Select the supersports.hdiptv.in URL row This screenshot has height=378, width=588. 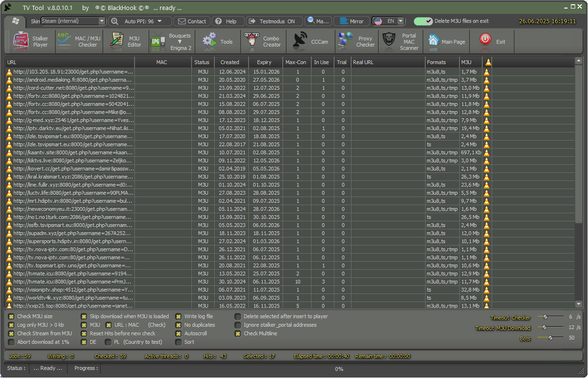70,241
